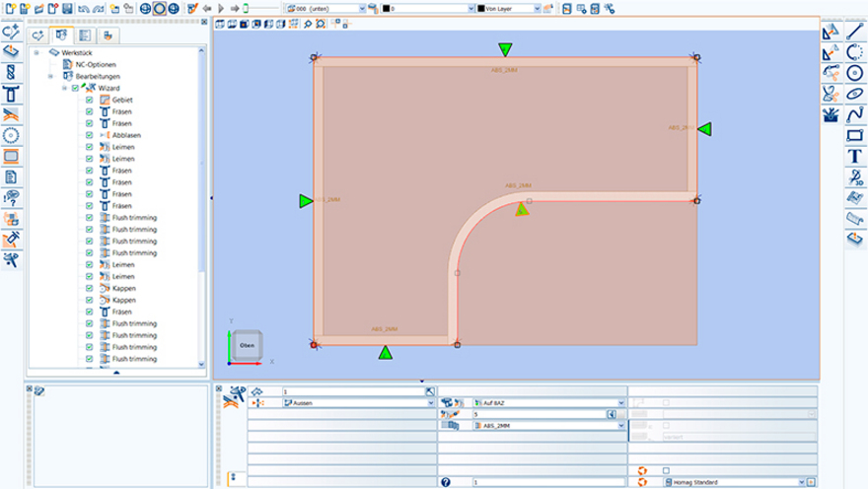Collapse the Bearbeitungen tree node
Screen dimensions: 868x489
tap(50, 76)
